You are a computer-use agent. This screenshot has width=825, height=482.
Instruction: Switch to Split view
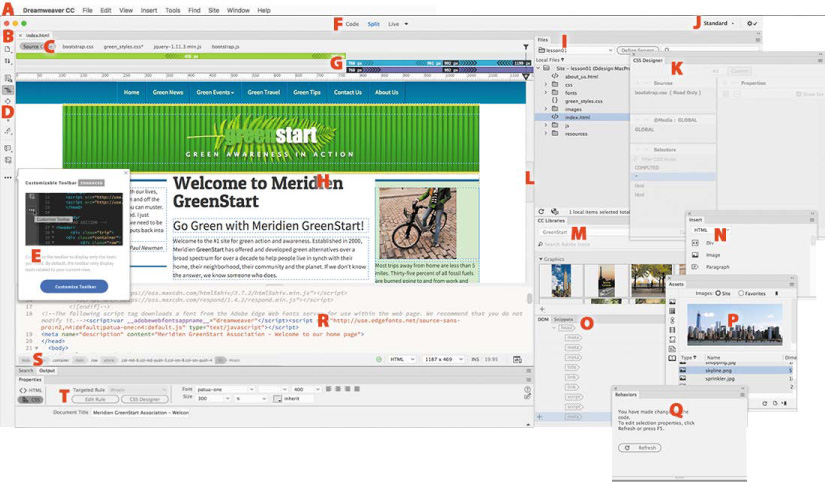[x=374, y=24]
